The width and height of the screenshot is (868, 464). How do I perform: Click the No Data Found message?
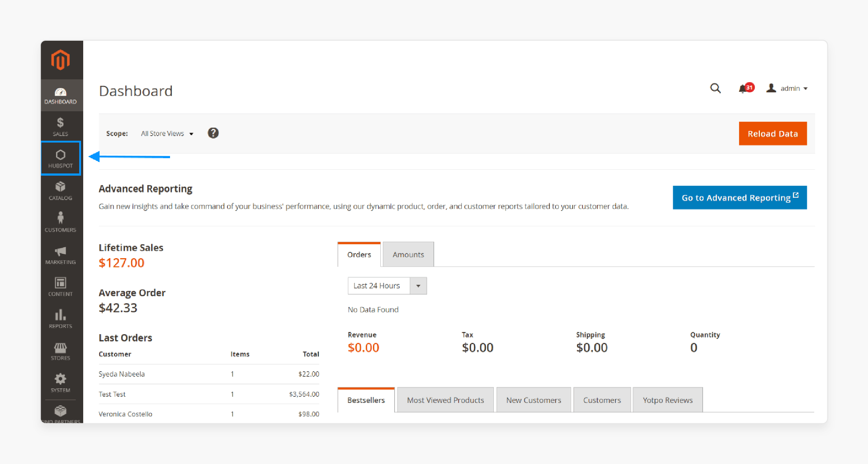[373, 309]
